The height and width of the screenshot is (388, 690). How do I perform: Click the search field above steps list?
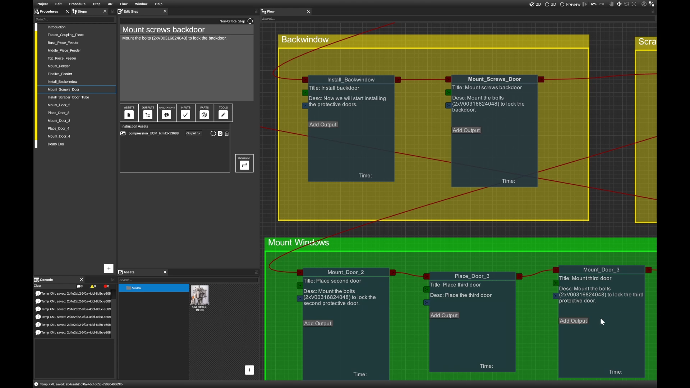(x=74, y=19)
